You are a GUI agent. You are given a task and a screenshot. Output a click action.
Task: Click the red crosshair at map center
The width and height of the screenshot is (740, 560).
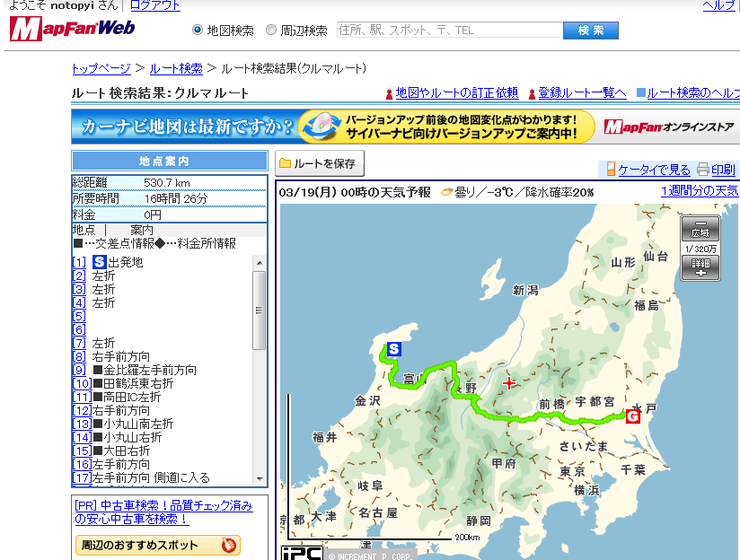click(x=510, y=383)
